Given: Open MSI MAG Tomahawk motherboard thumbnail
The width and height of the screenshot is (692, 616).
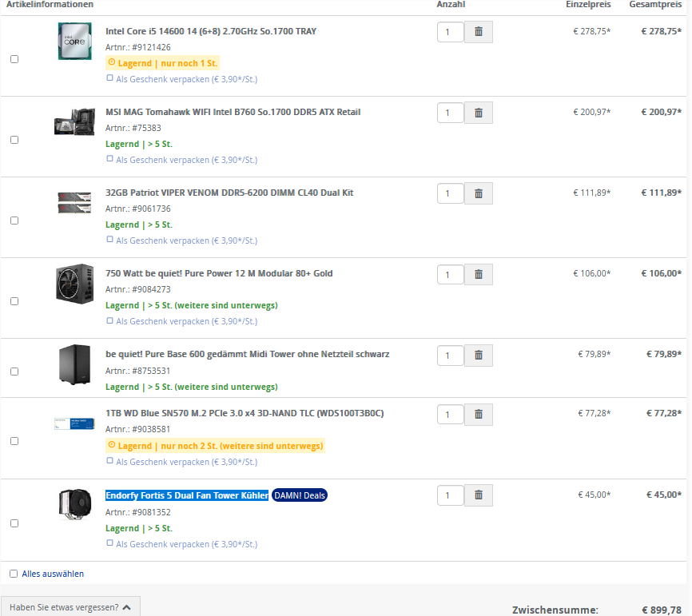Looking at the screenshot, I should pyautogui.click(x=74, y=121).
